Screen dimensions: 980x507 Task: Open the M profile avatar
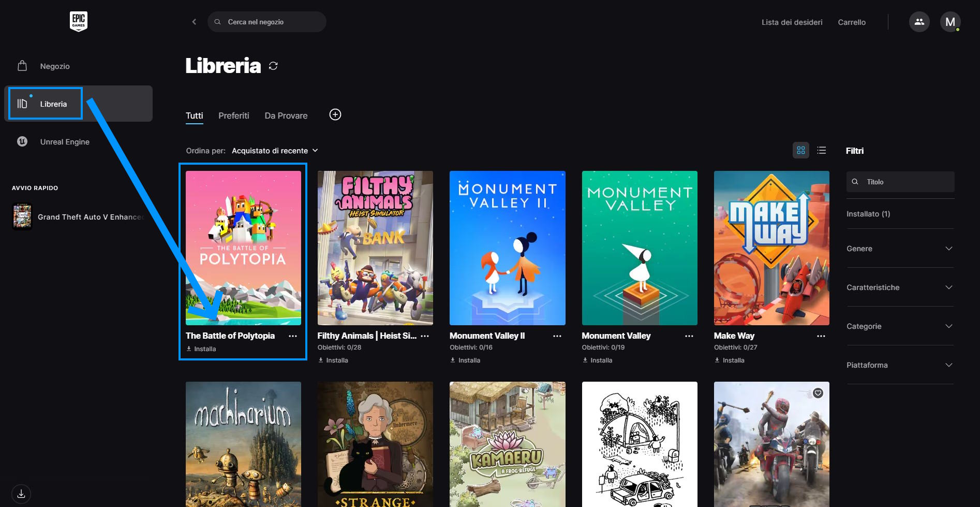pos(950,22)
